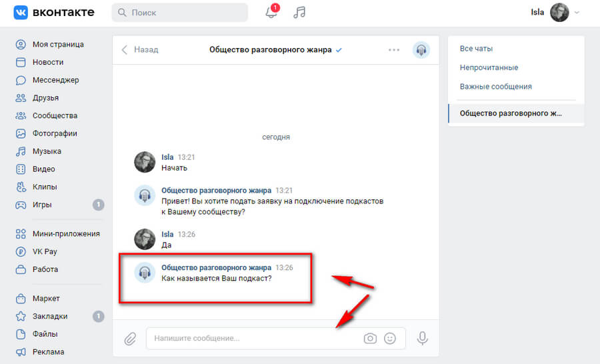Select Важные сообщения filter
Screen dimensions: 600x364
[495, 87]
